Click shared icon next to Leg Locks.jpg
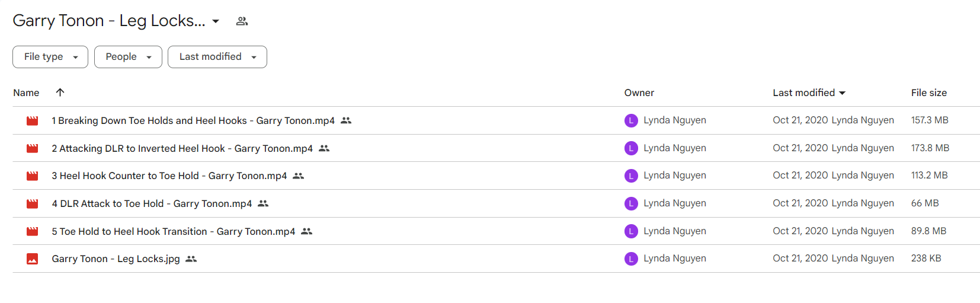The image size is (980, 303). (191, 259)
